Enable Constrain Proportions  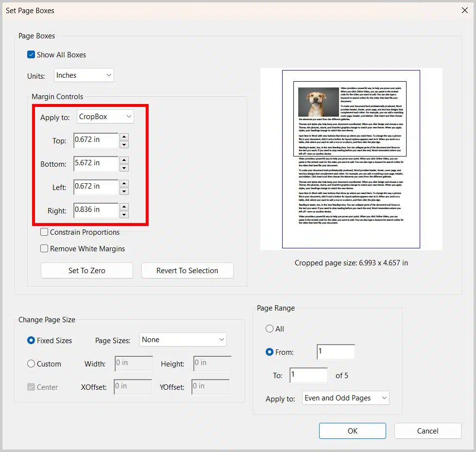(44, 232)
